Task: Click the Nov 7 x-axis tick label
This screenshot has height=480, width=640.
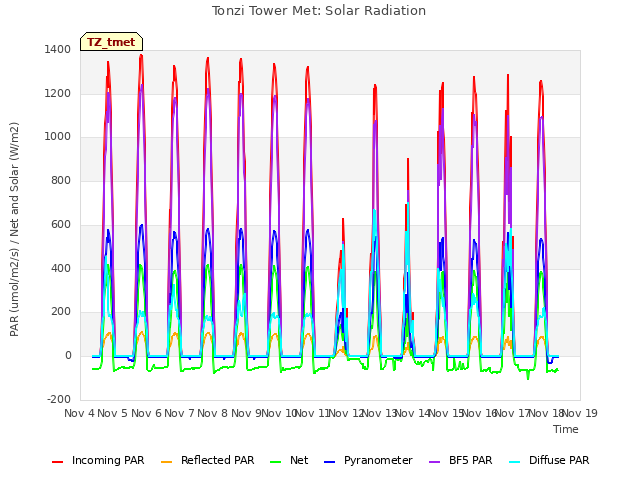Action: click(179, 413)
